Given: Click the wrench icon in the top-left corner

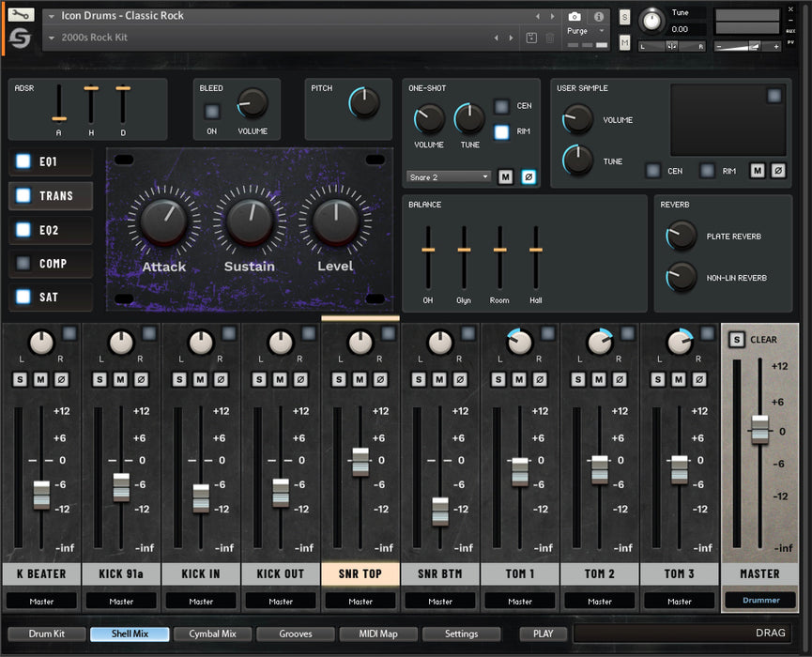Looking at the screenshot, I should (21, 14).
